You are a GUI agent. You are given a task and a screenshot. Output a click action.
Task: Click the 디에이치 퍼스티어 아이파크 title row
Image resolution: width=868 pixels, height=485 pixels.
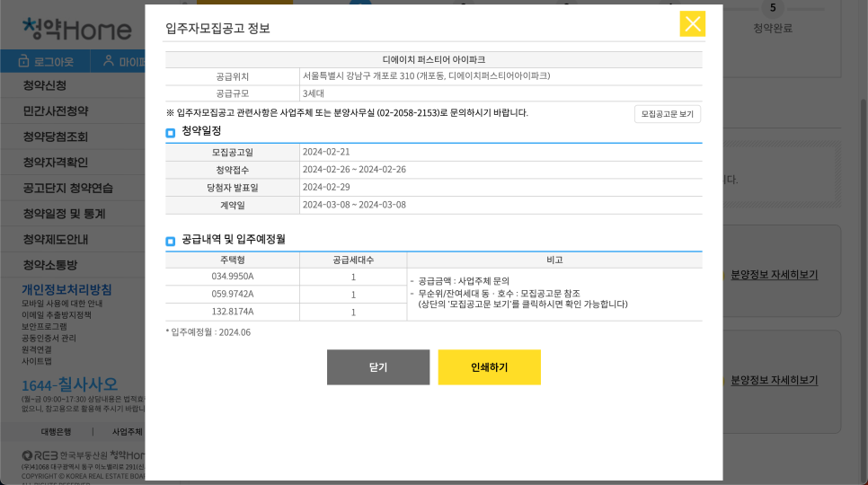tap(433, 59)
